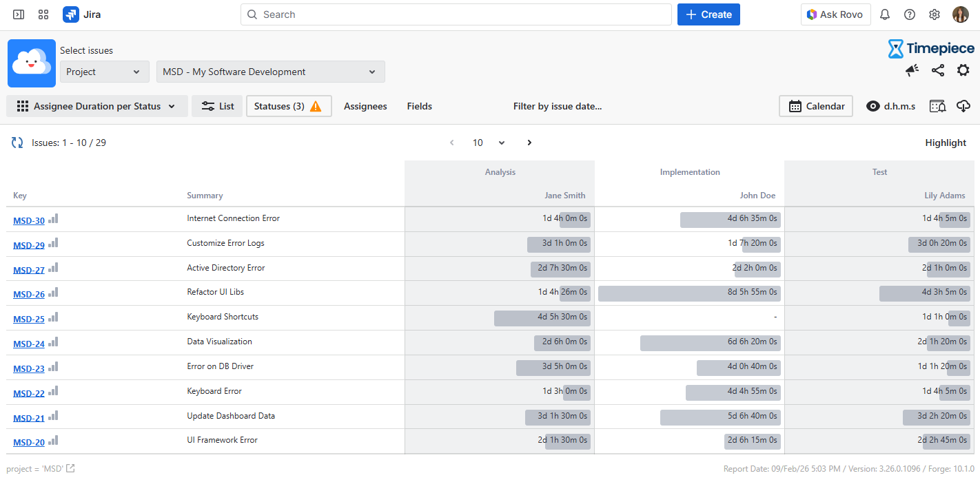Click the blue Create button
980x482 pixels.
pyautogui.click(x=708, y=14)
